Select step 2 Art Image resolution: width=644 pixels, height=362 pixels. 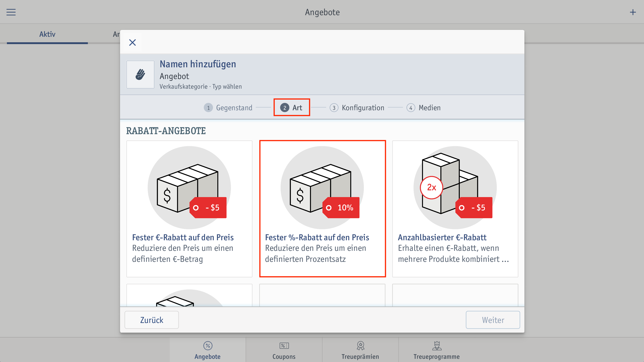point(291,107)
